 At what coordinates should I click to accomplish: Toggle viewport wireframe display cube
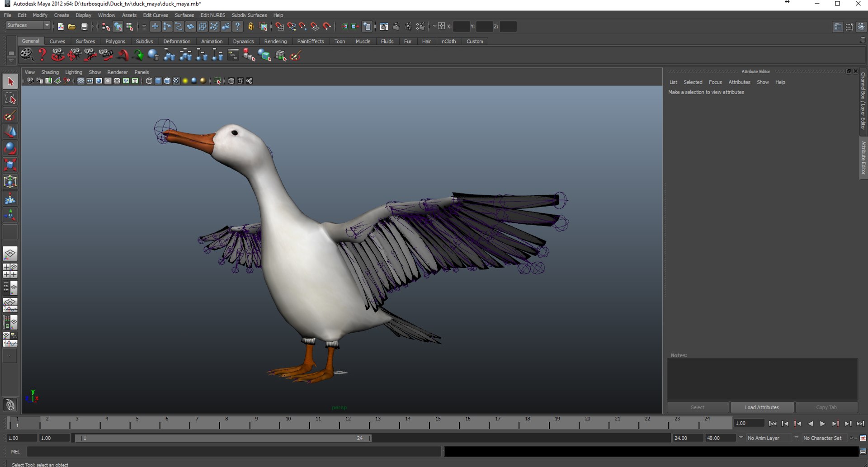click(x=149, y=81)
